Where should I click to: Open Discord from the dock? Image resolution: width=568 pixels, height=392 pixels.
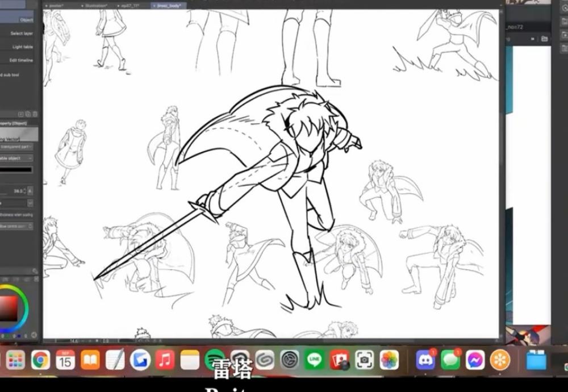pyautogui.click(x=425, y=360)
